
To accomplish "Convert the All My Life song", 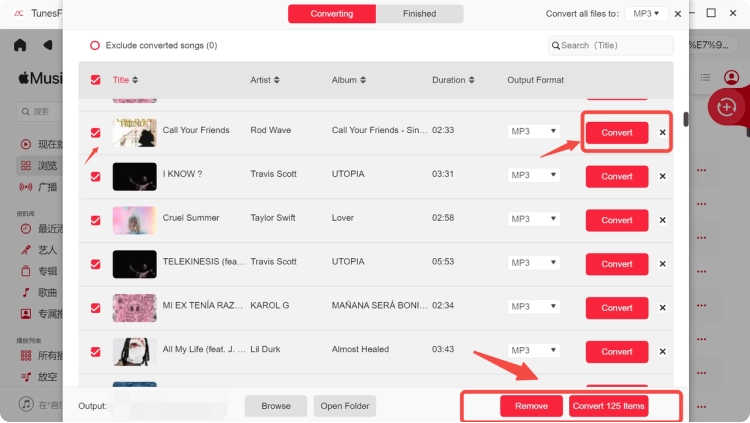I will tap(617, 352).
